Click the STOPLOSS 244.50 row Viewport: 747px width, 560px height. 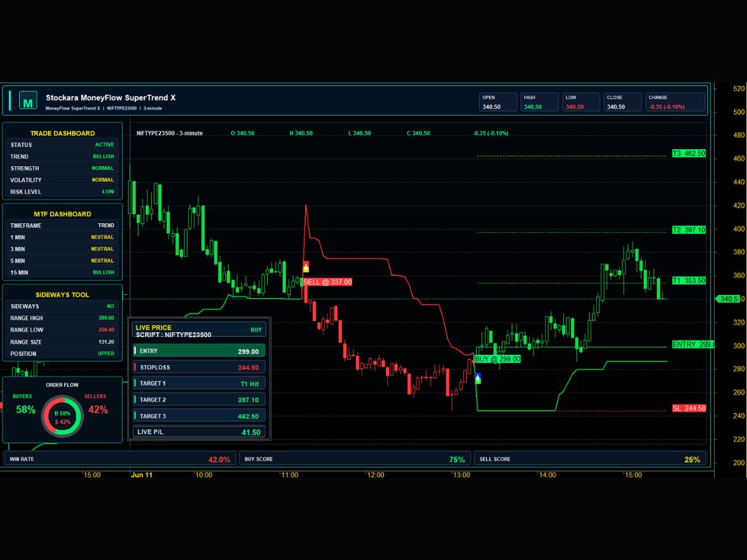coord(199,367)
